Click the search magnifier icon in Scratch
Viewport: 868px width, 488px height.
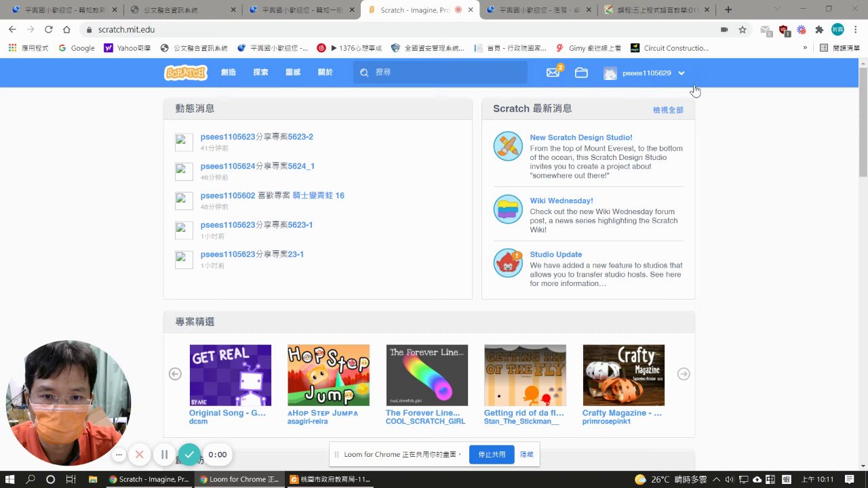[364, 73]
